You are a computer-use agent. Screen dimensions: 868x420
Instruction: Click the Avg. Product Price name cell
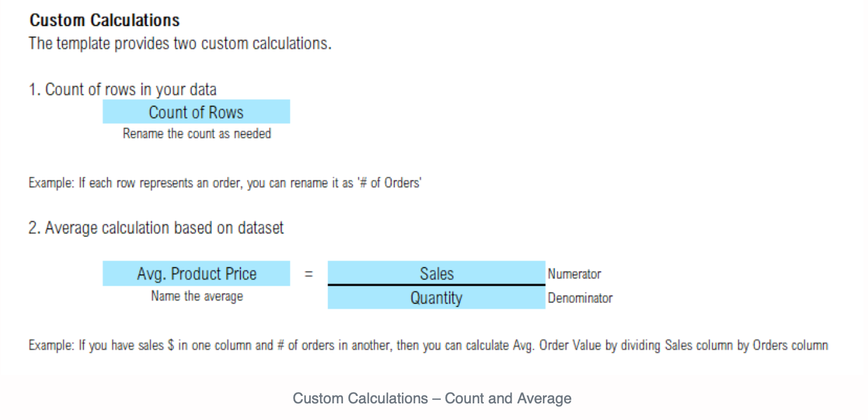click(x=196, y=273)
